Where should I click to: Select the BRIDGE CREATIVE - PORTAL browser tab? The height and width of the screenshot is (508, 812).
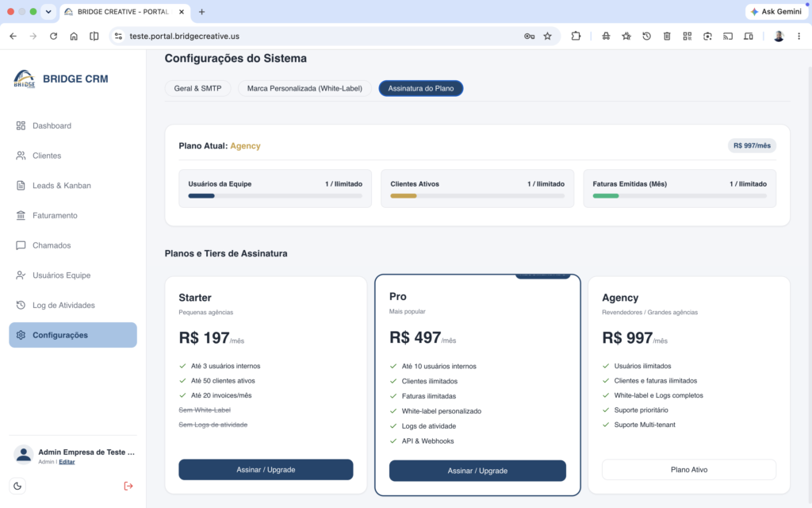pyautogui.click(x=124, y=11)
